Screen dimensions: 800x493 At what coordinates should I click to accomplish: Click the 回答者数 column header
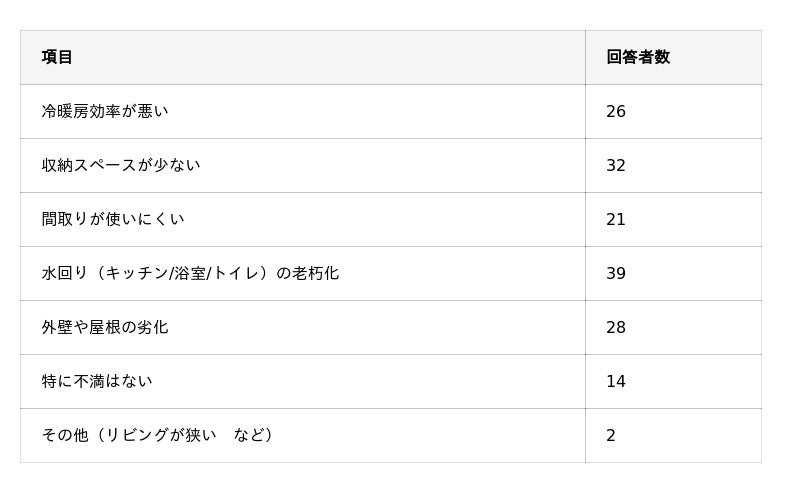click(638, 57)
